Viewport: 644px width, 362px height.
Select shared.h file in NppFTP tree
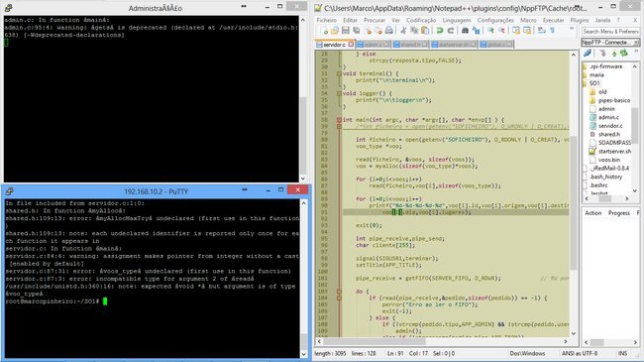[609, 134]
